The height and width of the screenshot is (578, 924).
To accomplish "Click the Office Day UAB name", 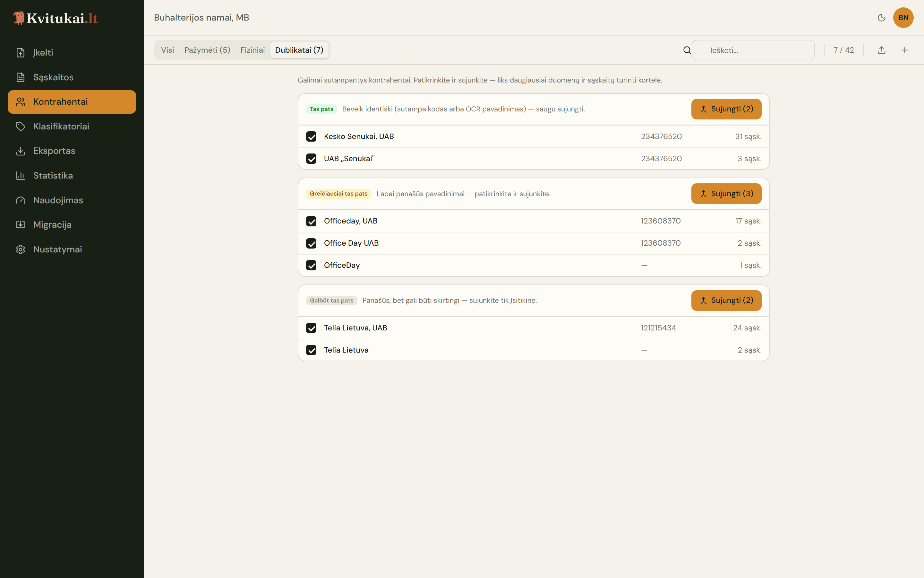I will click(x=351, y=243).
